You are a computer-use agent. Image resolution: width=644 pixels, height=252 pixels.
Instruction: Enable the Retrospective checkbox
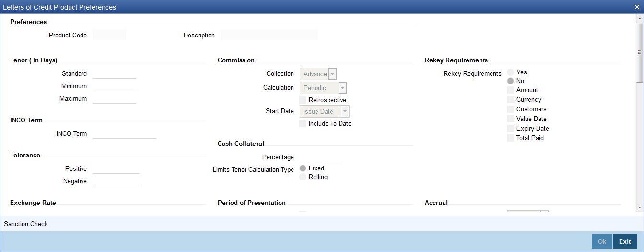click(x=303, y=100)
